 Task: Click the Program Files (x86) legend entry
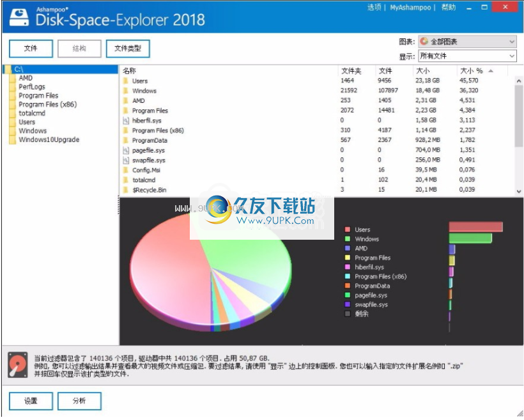380,276
